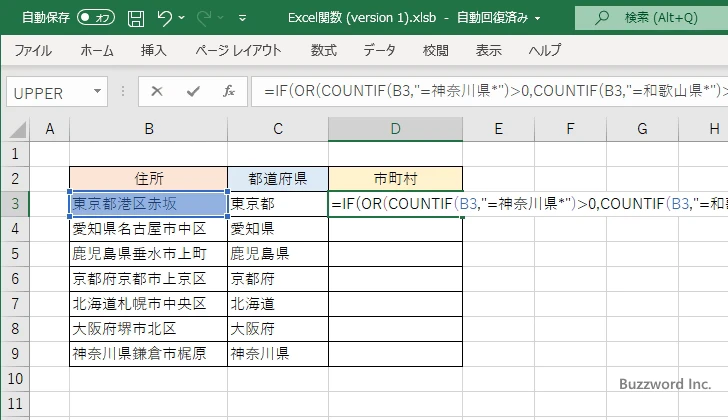Open the 数式 ribbon tab
Image resolution: width=728 pixels, height=420 pixels.
tap(324, 50)
